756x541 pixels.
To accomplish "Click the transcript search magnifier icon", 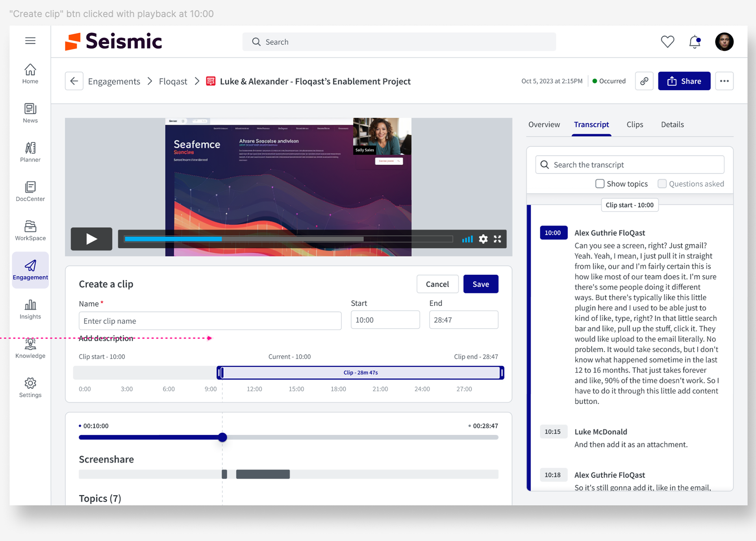I will tap(545, 165).
